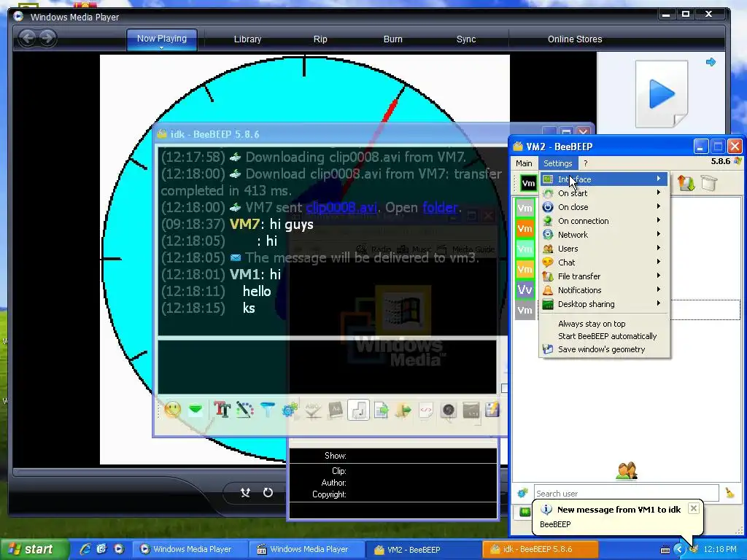Click Media Player repeat icon
Viewport: 747px width, 560px height.
click(x=268, y=492)
